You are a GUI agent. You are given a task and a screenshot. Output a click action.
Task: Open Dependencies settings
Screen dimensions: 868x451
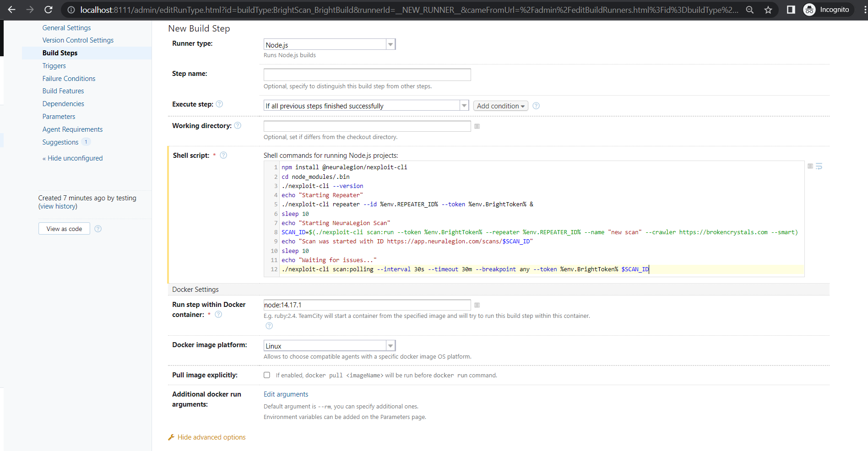[x=63, y=104]
